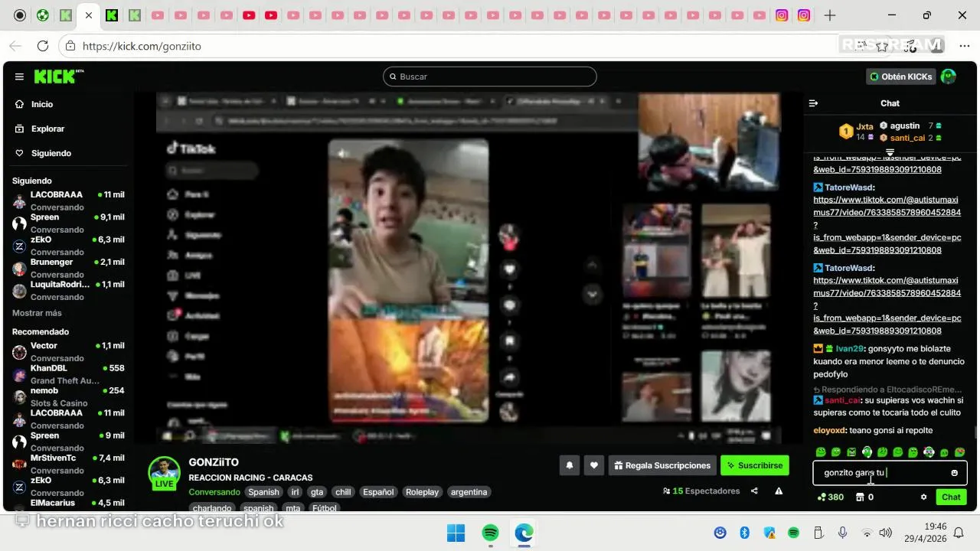The image size is (980, 551).
Task: Open nemob Slots & Casino channel
Action: (67, 396)
